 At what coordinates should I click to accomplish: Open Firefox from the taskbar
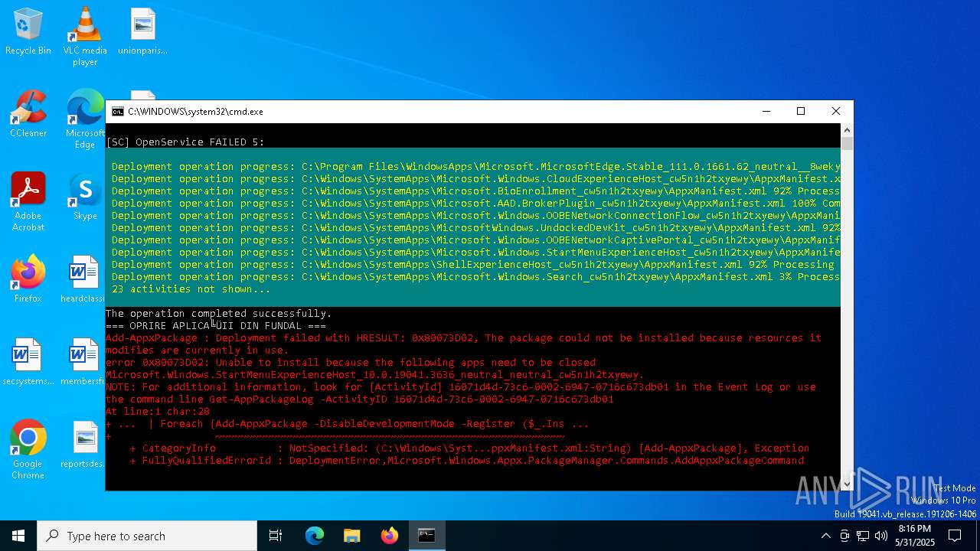[x=389, y=536]
